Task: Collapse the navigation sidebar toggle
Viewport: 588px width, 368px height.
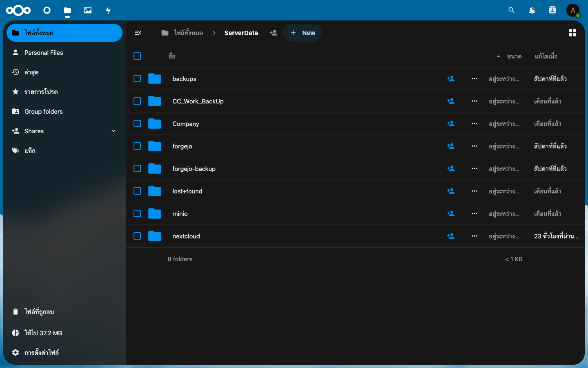Action: pyautogui.click(x=138, y=33)
